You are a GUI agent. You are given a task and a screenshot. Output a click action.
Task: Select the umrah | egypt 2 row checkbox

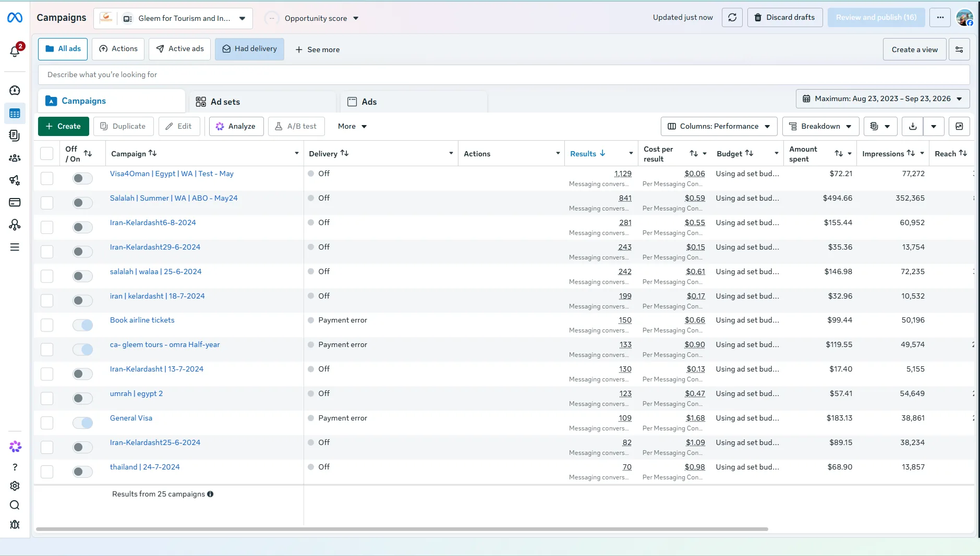(47, 399)
